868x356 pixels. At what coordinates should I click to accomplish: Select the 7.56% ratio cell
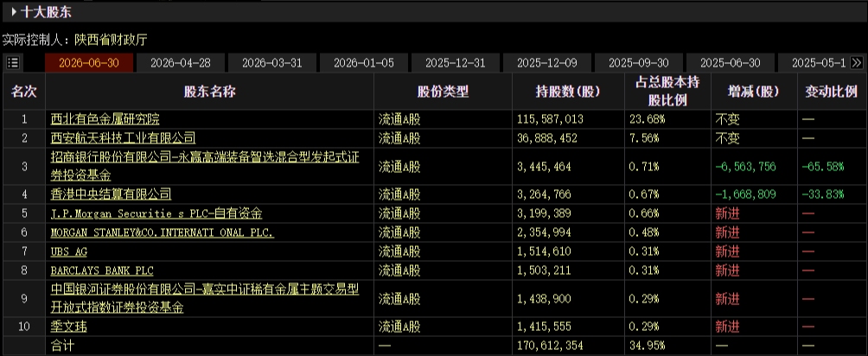(644, 138)
